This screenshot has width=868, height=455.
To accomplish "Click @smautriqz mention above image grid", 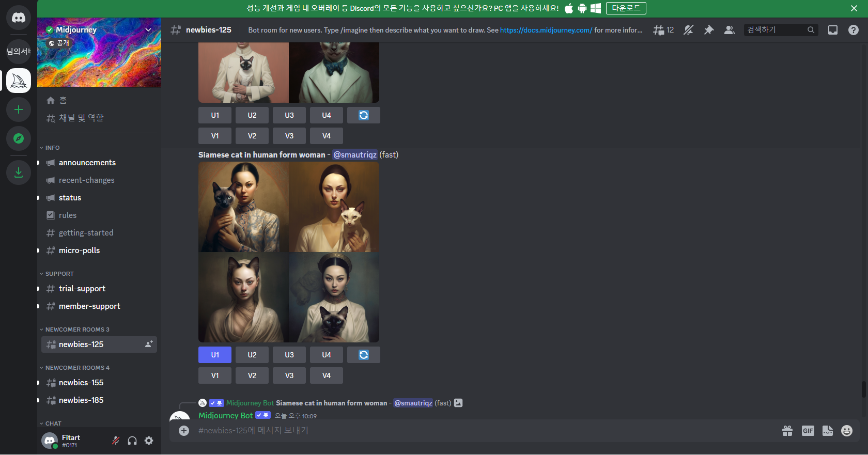I will [x=355, y=154].
